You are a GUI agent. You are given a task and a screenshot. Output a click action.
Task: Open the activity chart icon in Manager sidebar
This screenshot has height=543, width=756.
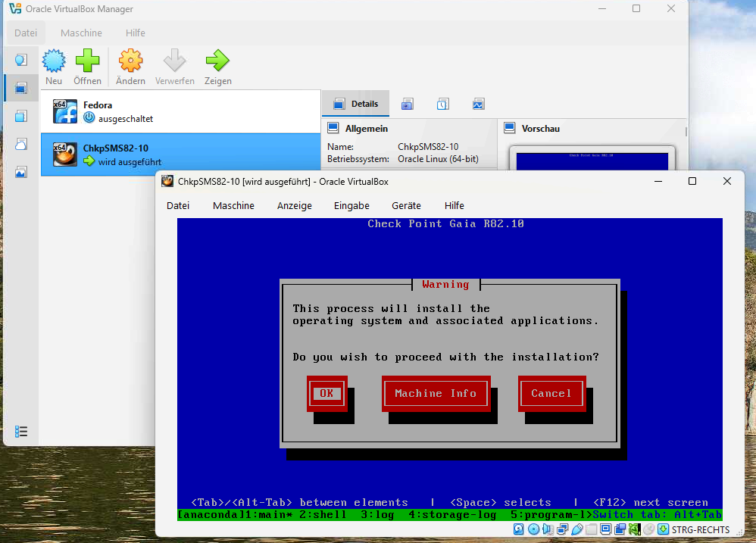(x=20, y=172)
